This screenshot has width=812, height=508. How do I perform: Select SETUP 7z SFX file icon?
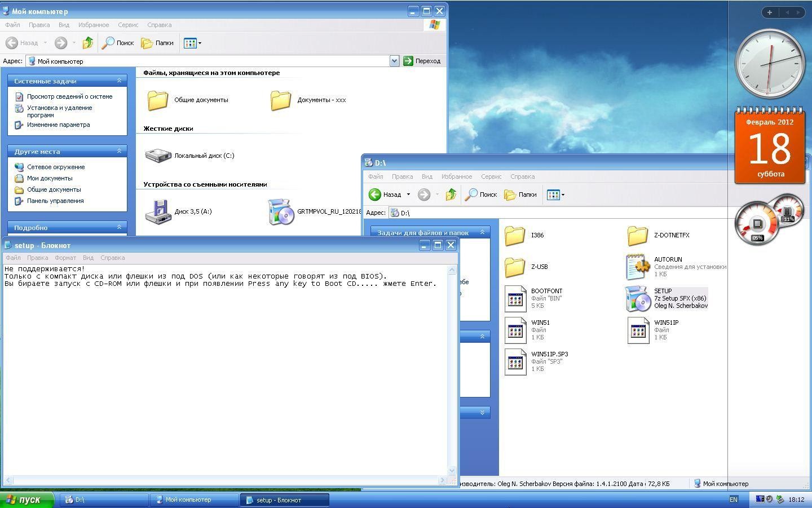click(638, 298)
